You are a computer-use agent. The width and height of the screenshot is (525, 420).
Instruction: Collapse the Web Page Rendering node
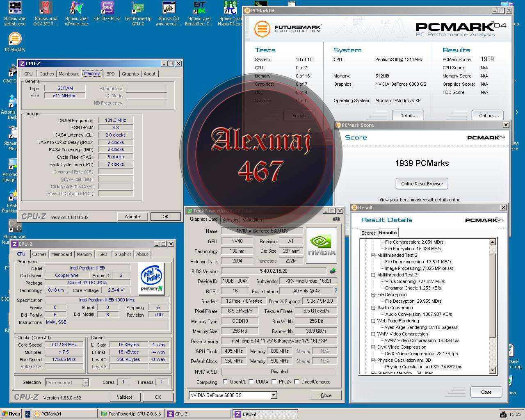(373, 321)
